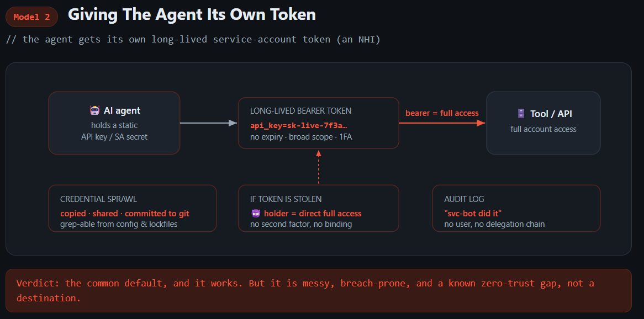Click the CREDENTIAL SPRAWL card heading
644x319 pixels.
(x=98, y=199)
